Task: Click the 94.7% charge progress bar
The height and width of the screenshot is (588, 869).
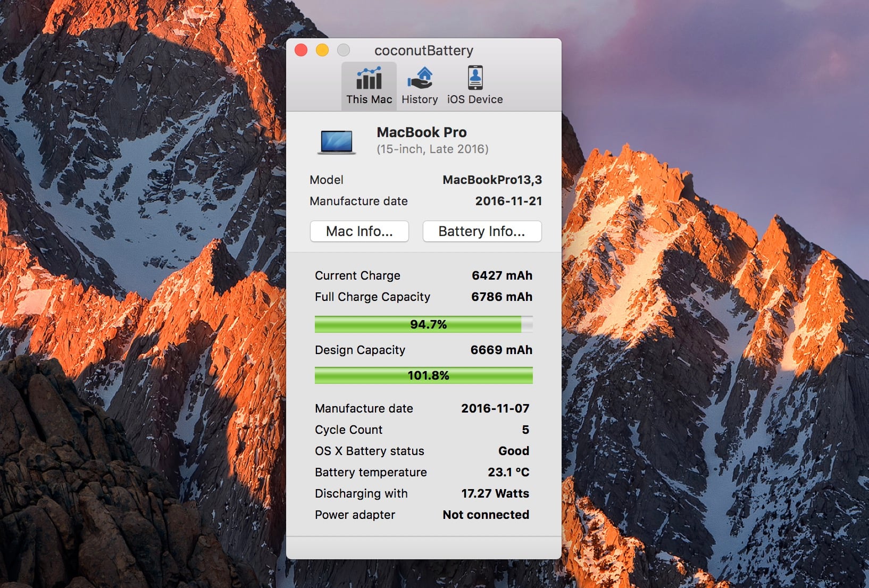Action: point(423,324)
